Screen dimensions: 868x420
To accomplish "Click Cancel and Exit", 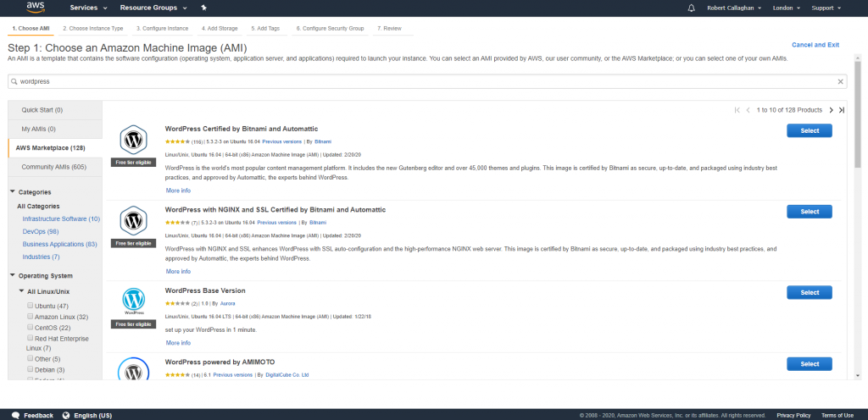I will [x=815, y=45].
